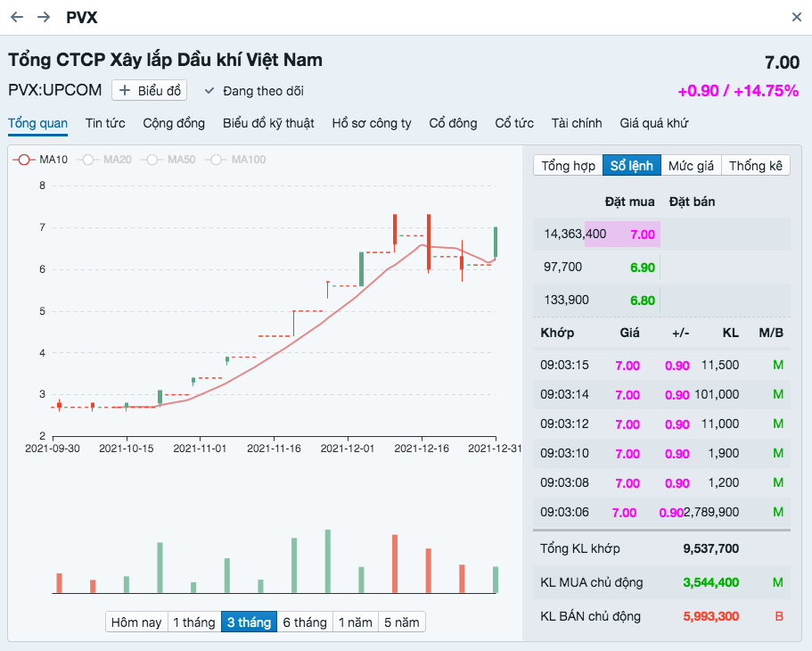
Task: Select the Tổng hợp panel tab
Action: (568, 166)
